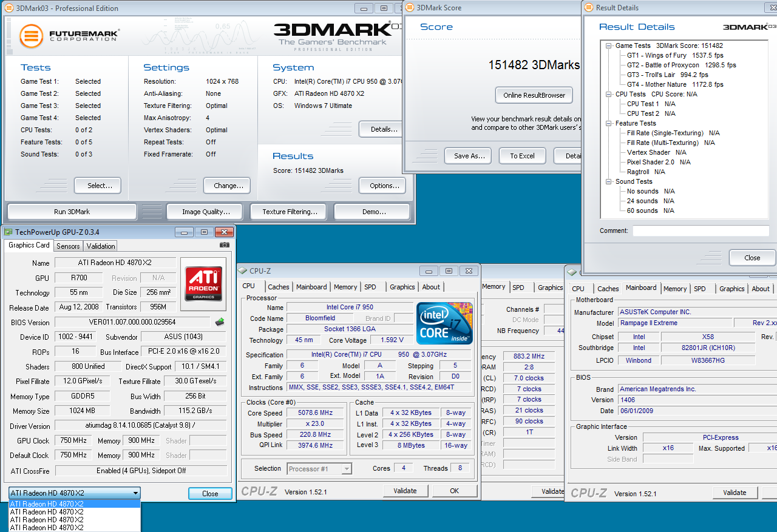Click Run 3DMark button

72,212
